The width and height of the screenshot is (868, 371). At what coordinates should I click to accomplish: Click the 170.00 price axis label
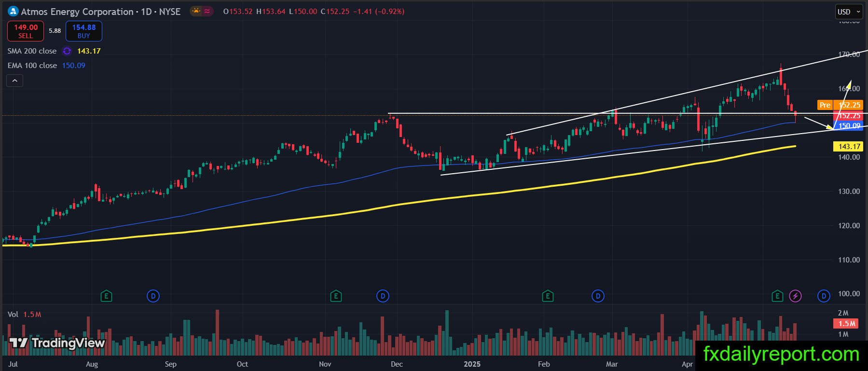click(849, 55)
